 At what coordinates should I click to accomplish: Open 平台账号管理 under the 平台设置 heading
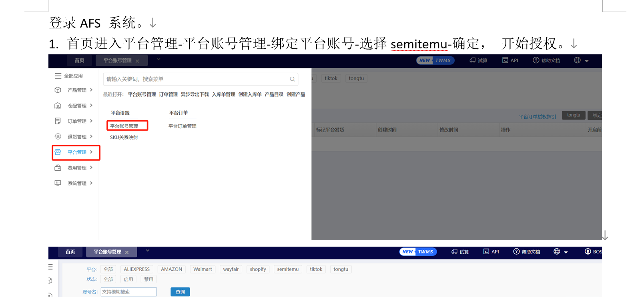pyautogui.click(x=124, y=126)
